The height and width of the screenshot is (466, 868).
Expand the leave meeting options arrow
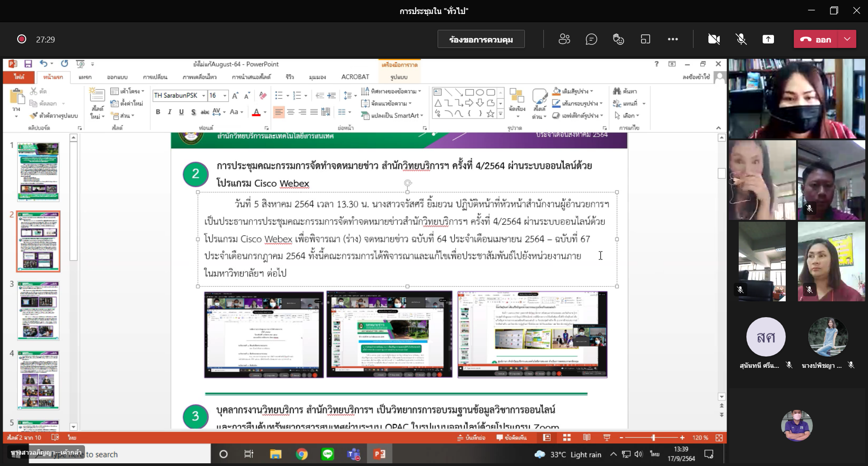[847, 39]
